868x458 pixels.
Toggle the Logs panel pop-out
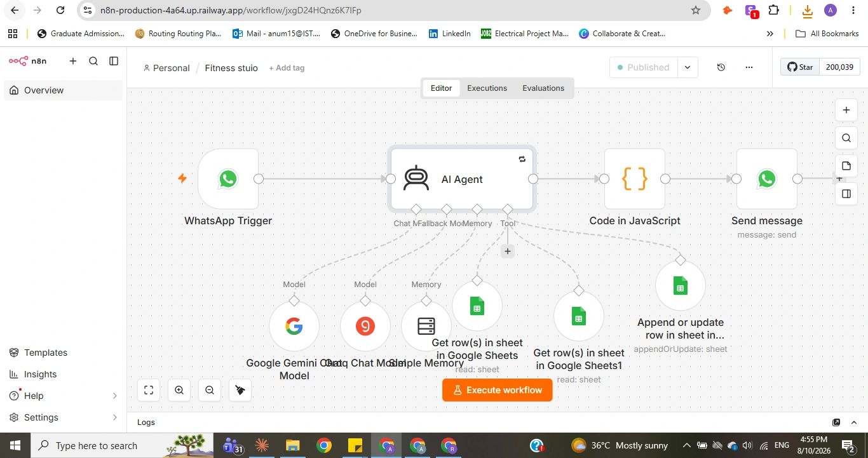click(836, 422)
